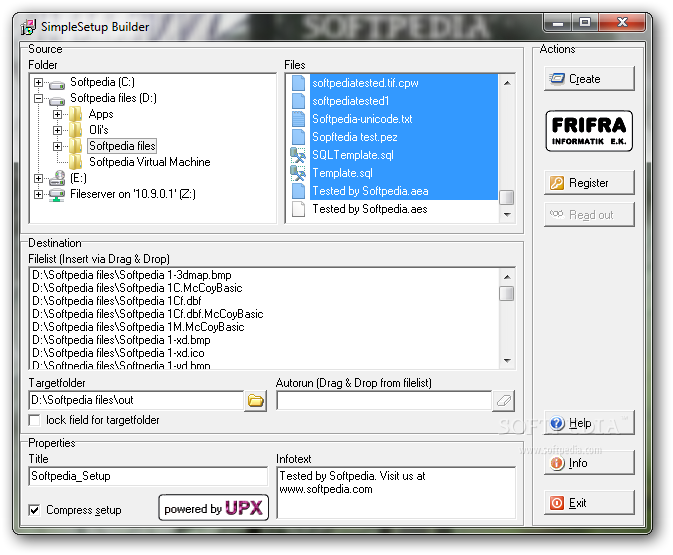Click the Apps folder icon

[75, 114]
